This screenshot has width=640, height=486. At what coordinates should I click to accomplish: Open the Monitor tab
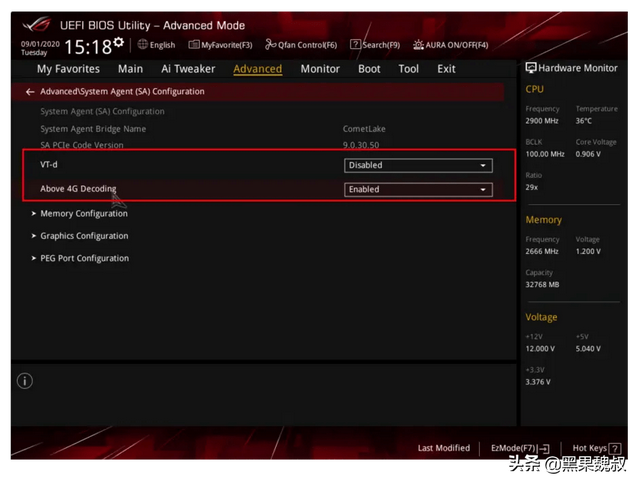click(x=320, y=69)
